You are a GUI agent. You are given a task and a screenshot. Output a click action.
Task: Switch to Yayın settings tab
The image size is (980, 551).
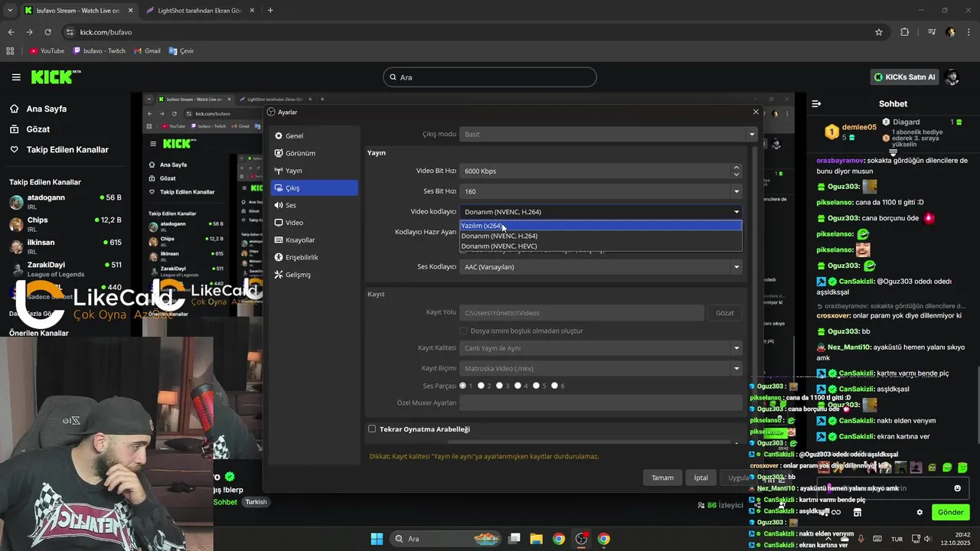[x=314, y=171]
